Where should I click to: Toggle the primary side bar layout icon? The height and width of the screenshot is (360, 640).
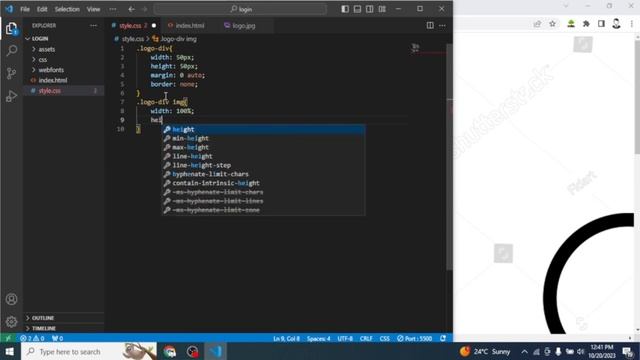point(345,9)
